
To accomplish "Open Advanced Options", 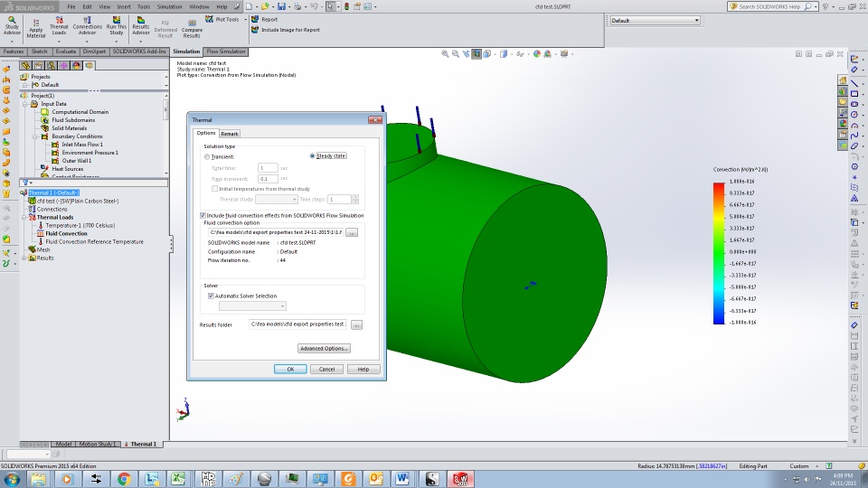I will point(324,349).
